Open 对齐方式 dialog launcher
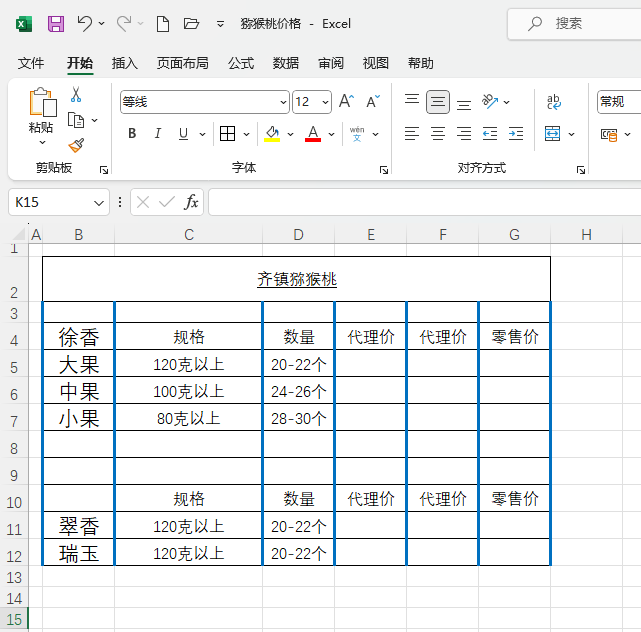 [x=580, y=170]
